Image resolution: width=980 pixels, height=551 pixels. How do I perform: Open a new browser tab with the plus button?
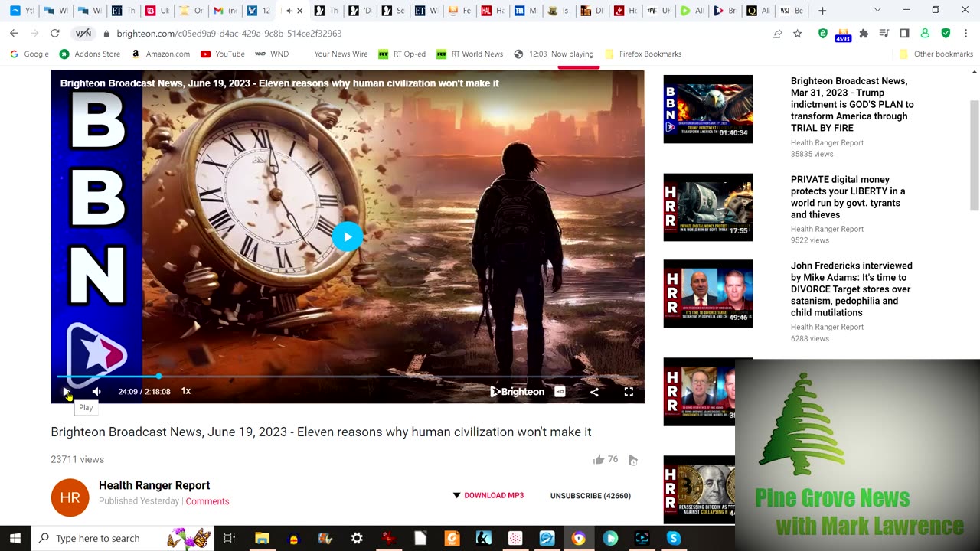[x=822, y=11]
